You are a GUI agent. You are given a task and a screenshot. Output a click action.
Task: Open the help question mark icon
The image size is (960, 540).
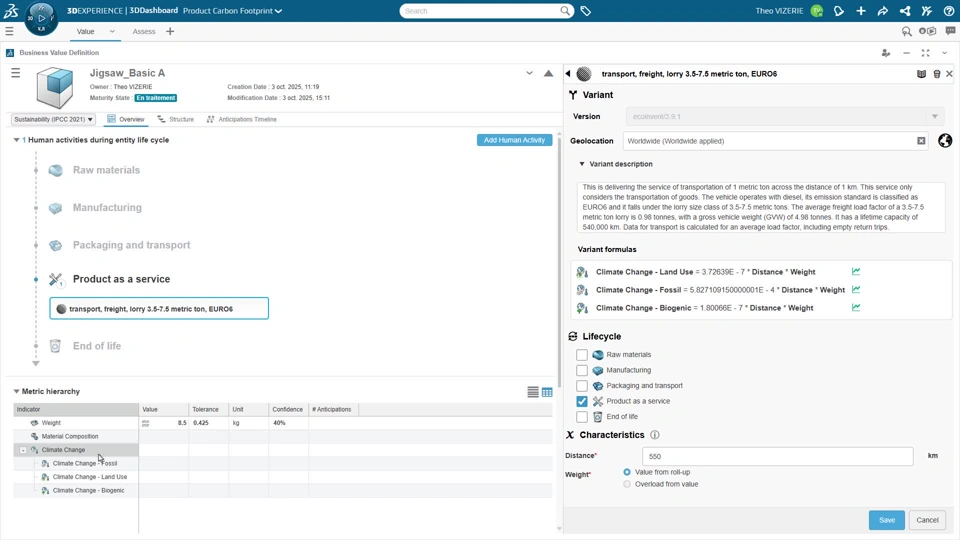coord(948,11)
